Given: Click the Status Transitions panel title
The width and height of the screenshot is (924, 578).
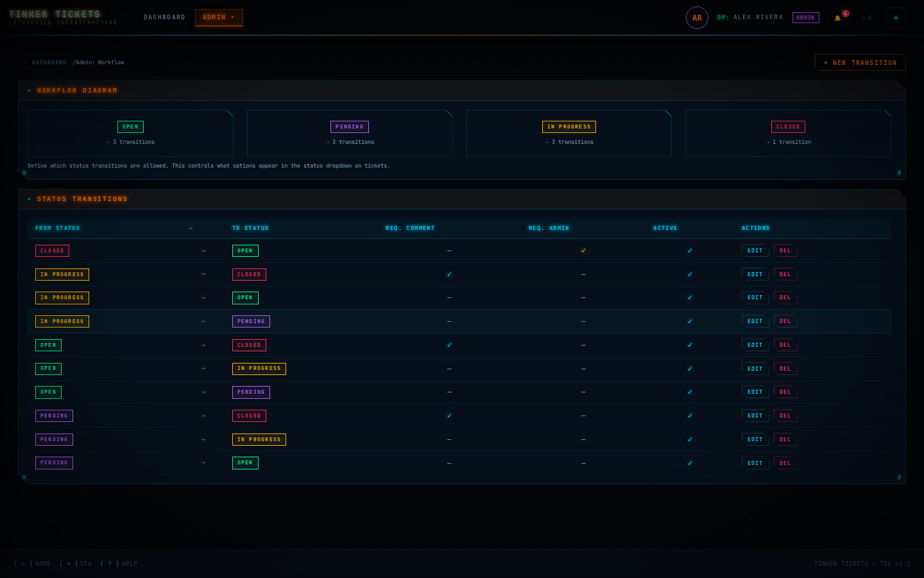Looking at the screenshot, I should click(x=82, y=199).
